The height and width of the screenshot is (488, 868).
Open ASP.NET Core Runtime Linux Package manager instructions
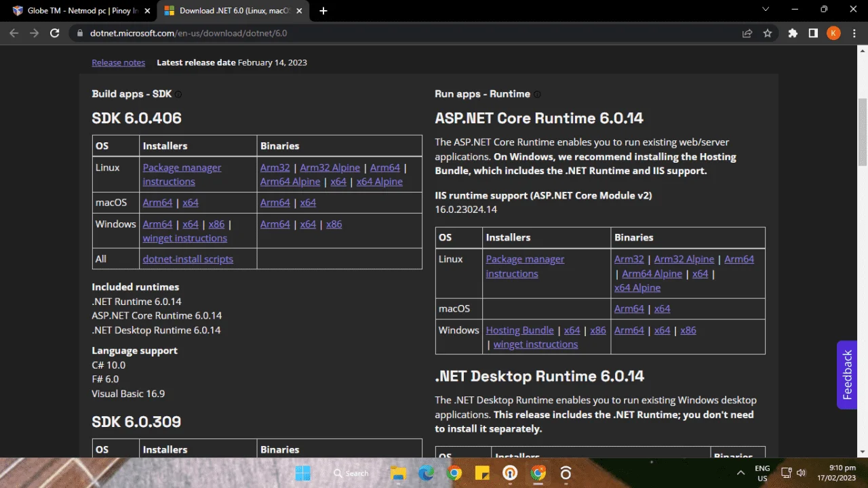[525, 266]
